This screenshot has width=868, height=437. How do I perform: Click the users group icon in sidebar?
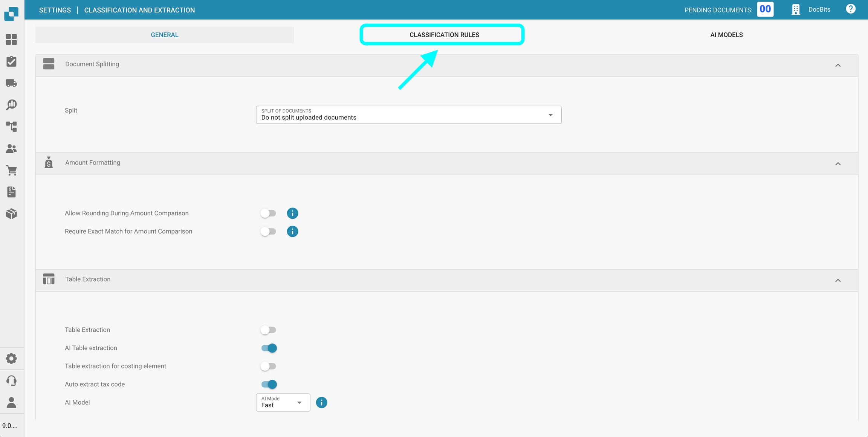point(11,149)
